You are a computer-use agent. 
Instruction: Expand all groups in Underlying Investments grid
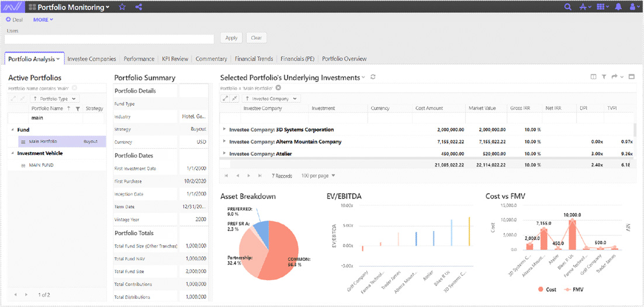(x=225, y=99)
